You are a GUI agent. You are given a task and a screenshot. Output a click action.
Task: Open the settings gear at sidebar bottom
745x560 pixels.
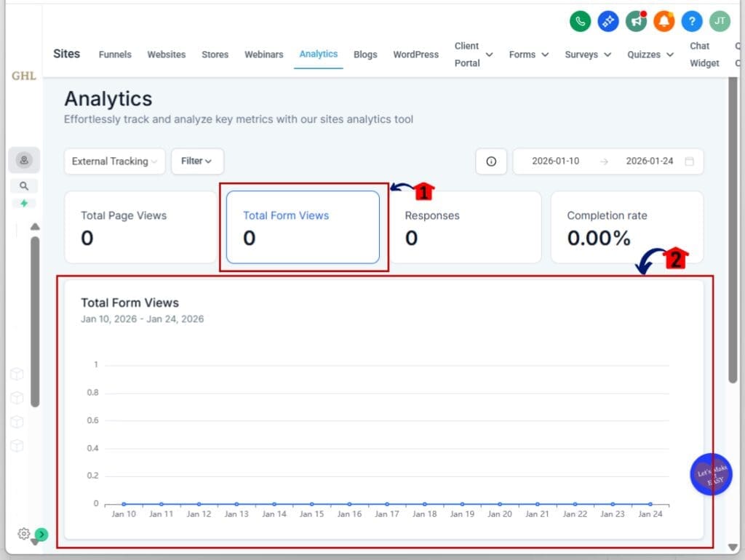pos(24,534)
